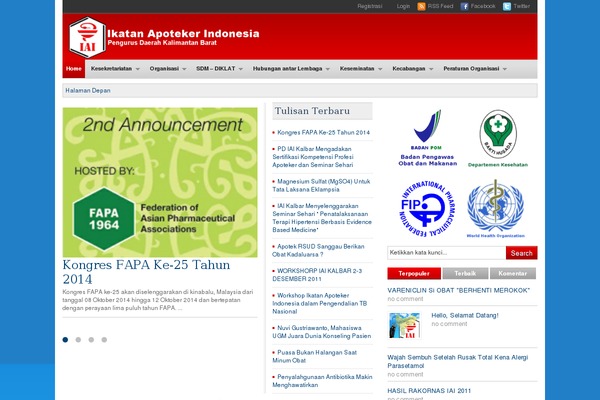Open the RSS Feed icon
The height and width of the screenshot is (400, 600).
pos(421,7)
